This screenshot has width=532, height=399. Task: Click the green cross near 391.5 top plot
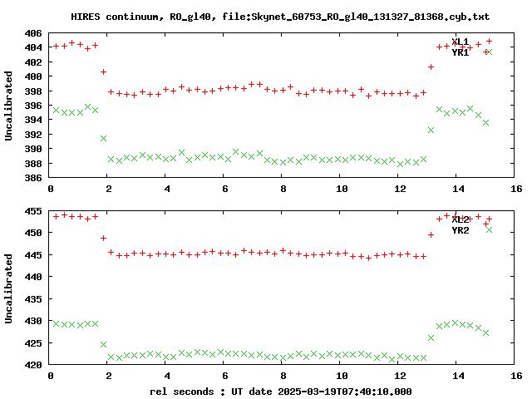pos(103,139)
